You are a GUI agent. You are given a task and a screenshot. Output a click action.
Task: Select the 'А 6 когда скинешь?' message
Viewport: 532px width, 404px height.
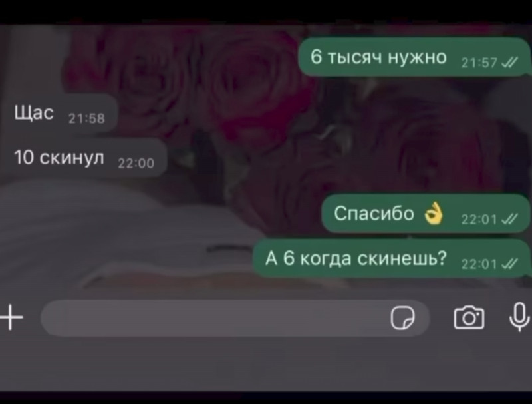[x=391, y=258]
